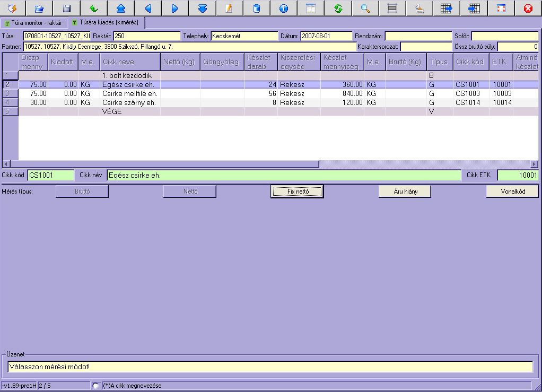Select the Túrára kiadás (kimérés) tab

105,23
